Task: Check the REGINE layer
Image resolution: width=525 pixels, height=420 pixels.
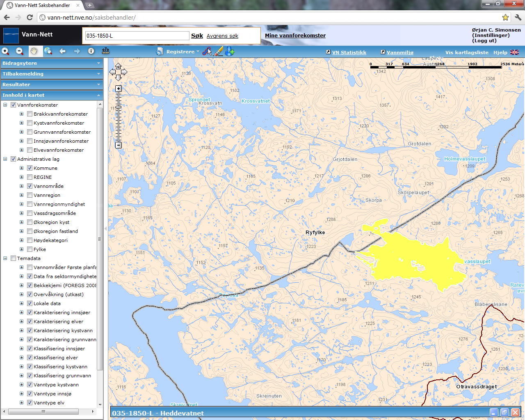Action: [30, 177]
